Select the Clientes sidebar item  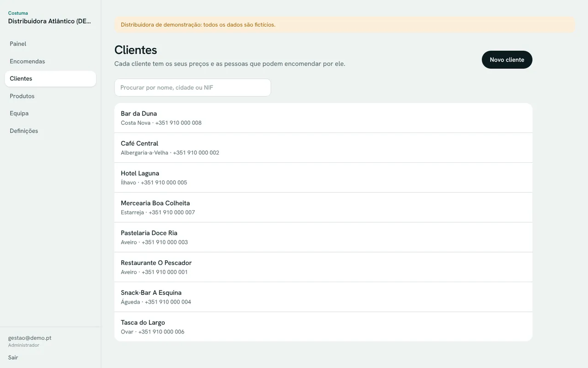[51, 79]
